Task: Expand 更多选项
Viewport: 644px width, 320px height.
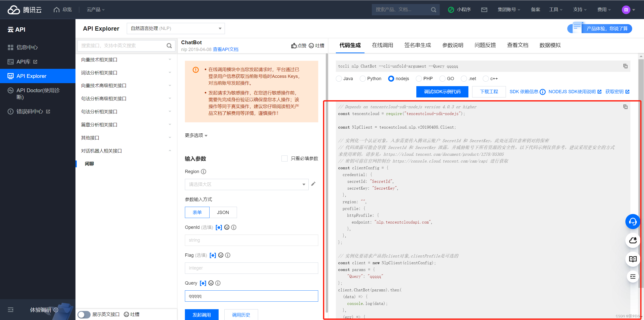Action: coord(196,135)
